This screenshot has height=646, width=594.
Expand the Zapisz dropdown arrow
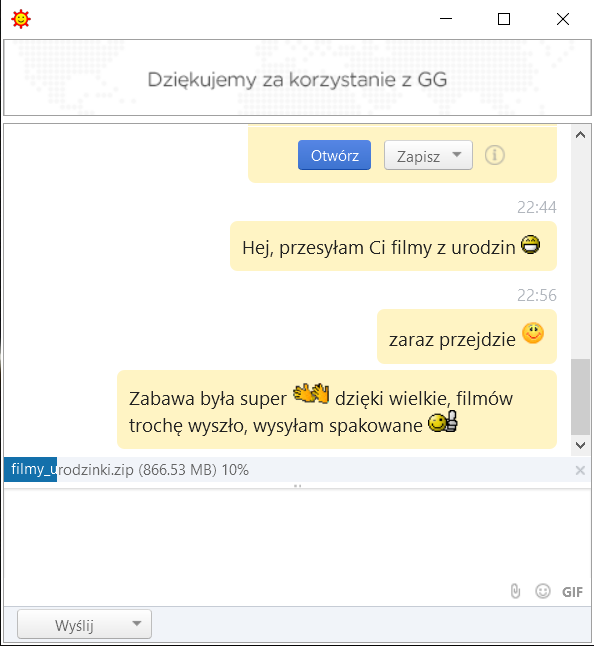click(456, 155)
